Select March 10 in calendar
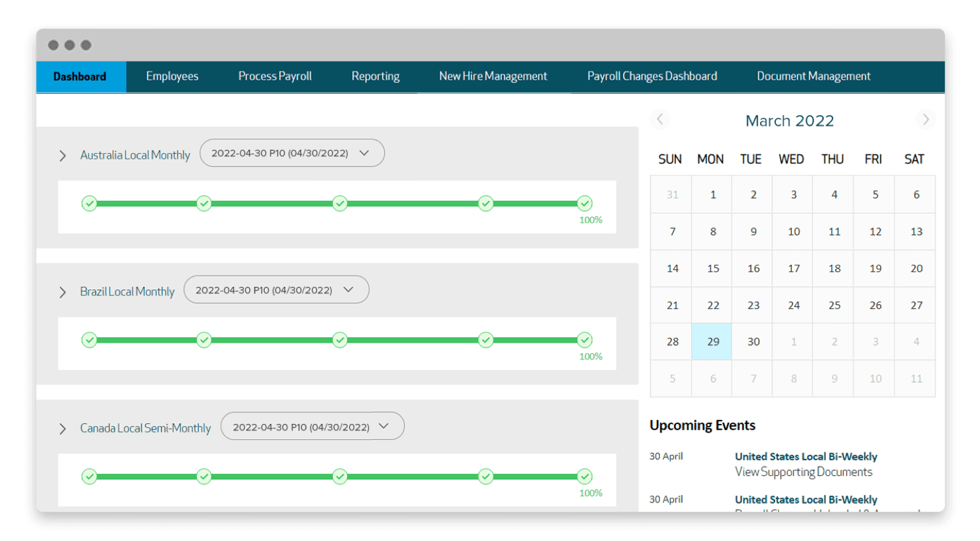The height and width of the screenshot is (541, 980). pos(794,232)
